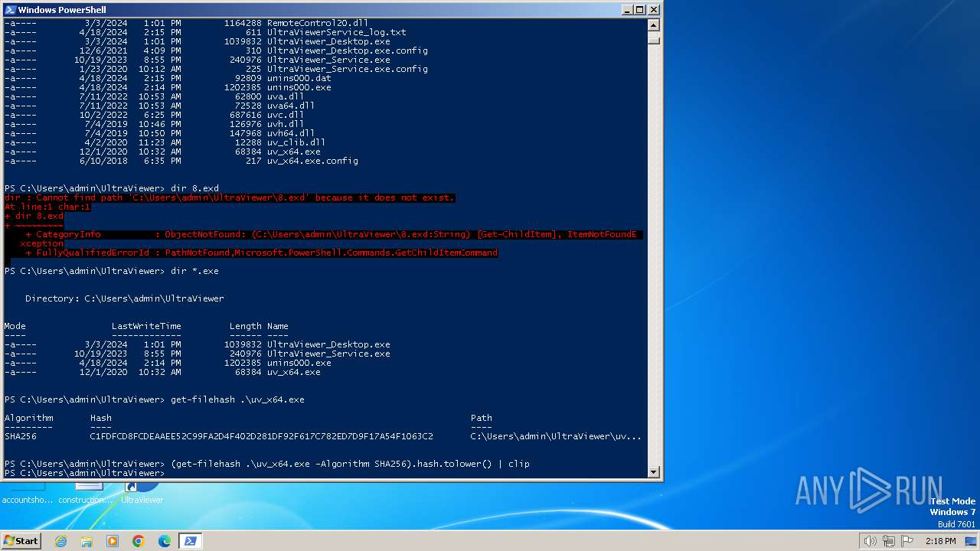
Task: Click unins000.exe in the dir *.exe listing
Action: [x=299, y=363]
